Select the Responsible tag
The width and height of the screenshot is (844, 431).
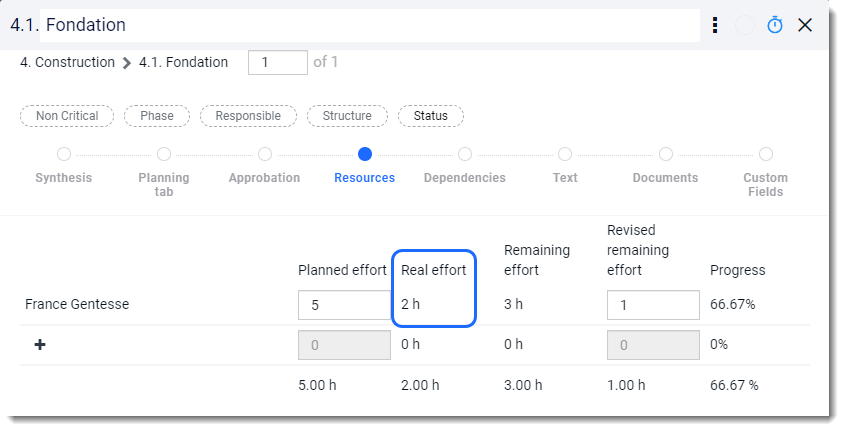248,116
